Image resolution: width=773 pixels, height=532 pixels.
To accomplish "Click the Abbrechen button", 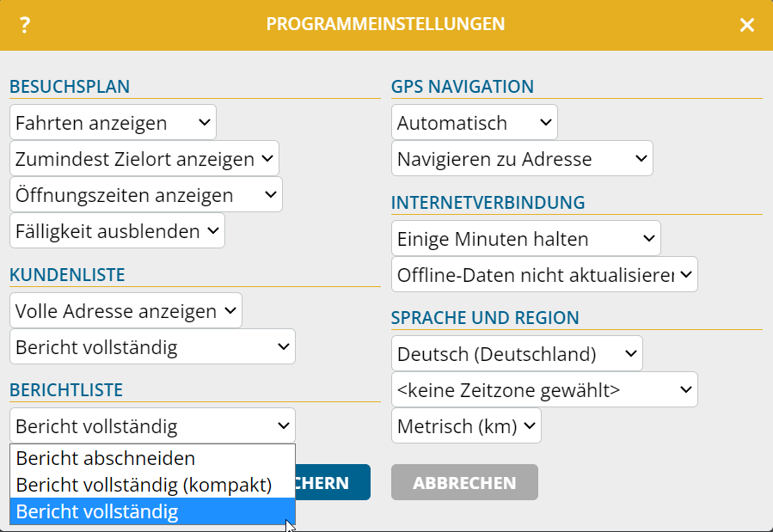I will tap(464, 482).
